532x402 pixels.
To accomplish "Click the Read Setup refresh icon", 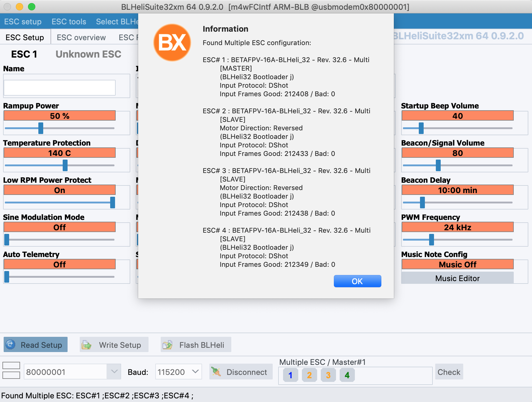I will coord(10,344).
